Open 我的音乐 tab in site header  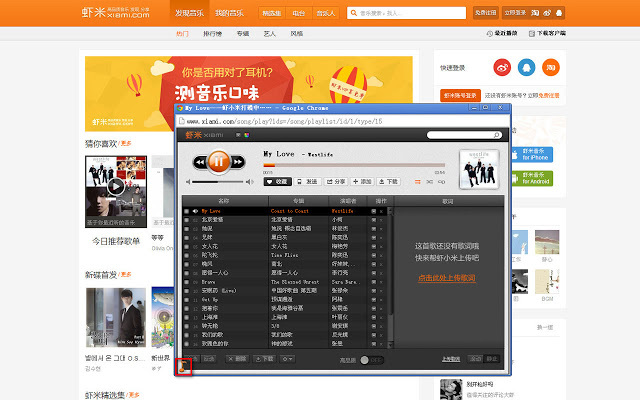(x=229, y=13)
